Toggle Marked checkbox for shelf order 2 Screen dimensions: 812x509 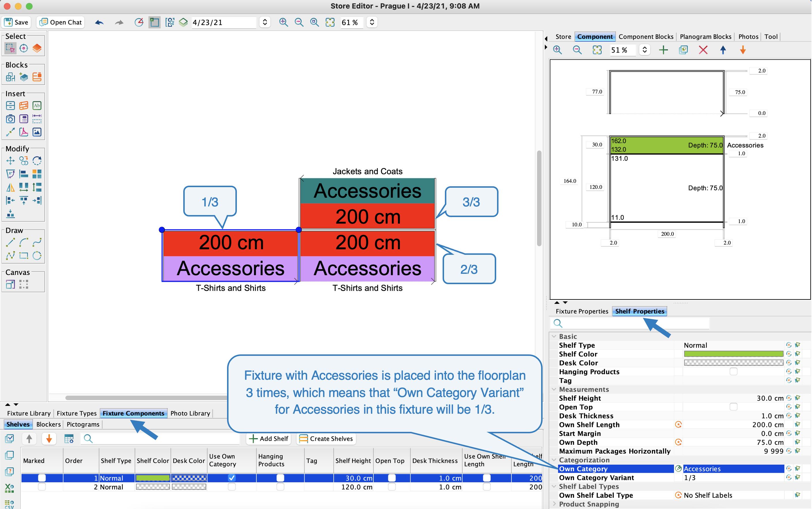(x=42, y=487)
